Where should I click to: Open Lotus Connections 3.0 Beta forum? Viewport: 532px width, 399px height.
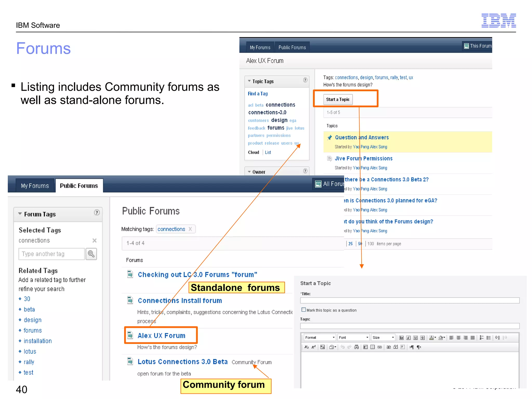coord(183,362)
